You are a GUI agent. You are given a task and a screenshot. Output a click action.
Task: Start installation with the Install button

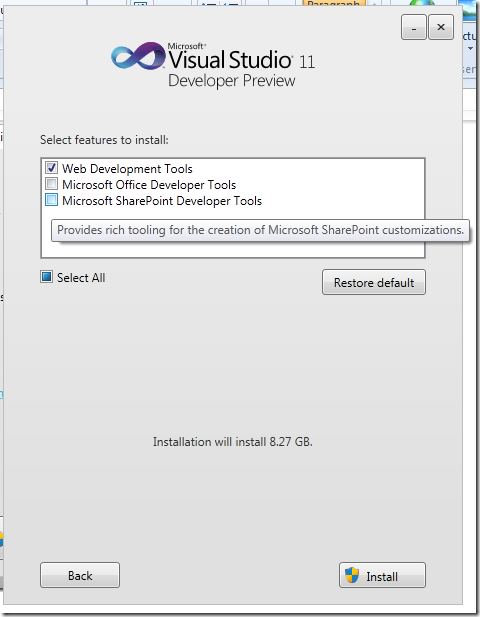pyautogui.click(x=382, y=575)
